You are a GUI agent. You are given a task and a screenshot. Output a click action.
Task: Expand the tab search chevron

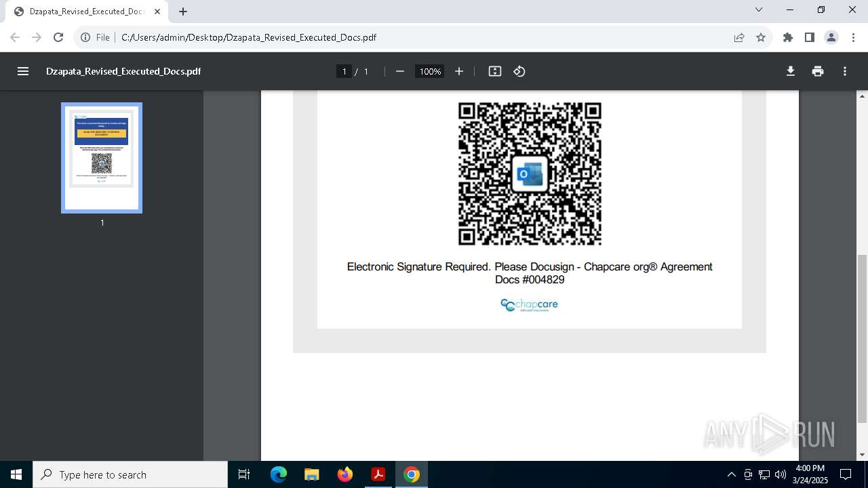coord(759,10)
